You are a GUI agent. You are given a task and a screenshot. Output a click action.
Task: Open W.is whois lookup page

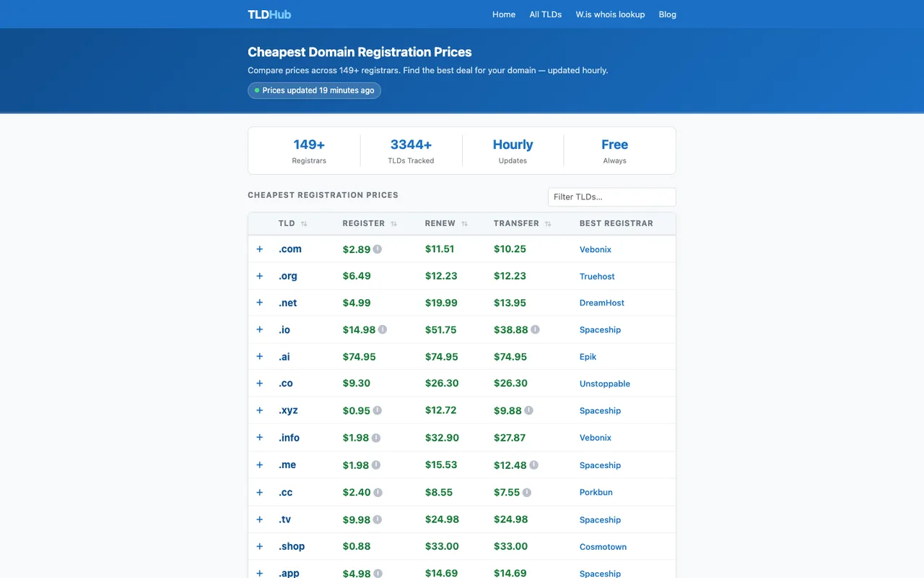point(610,14)
